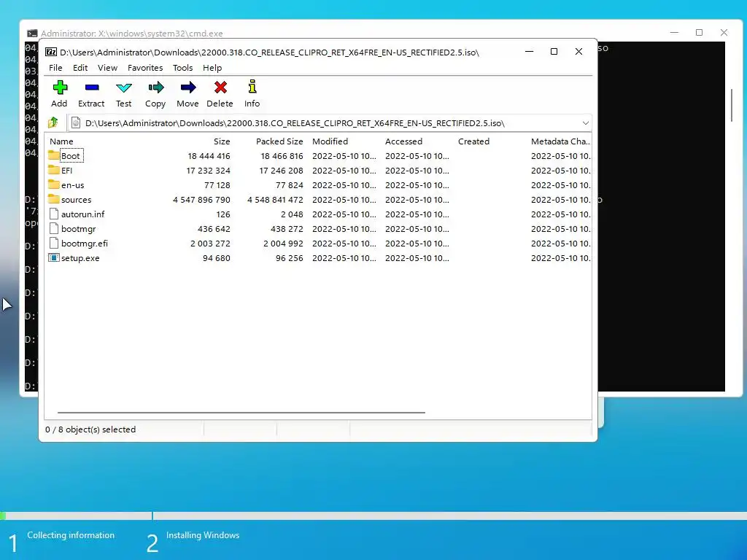The image size is (747, 560).
Task: Sort by the Modified column header
Action: 330,141
